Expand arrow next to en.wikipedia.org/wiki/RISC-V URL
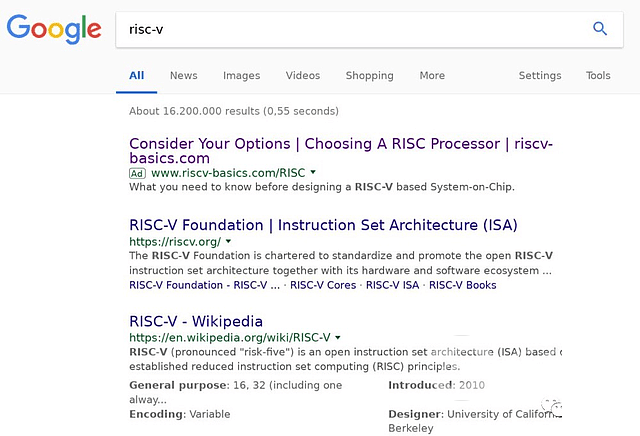640x436 pixels. [338, 337]
